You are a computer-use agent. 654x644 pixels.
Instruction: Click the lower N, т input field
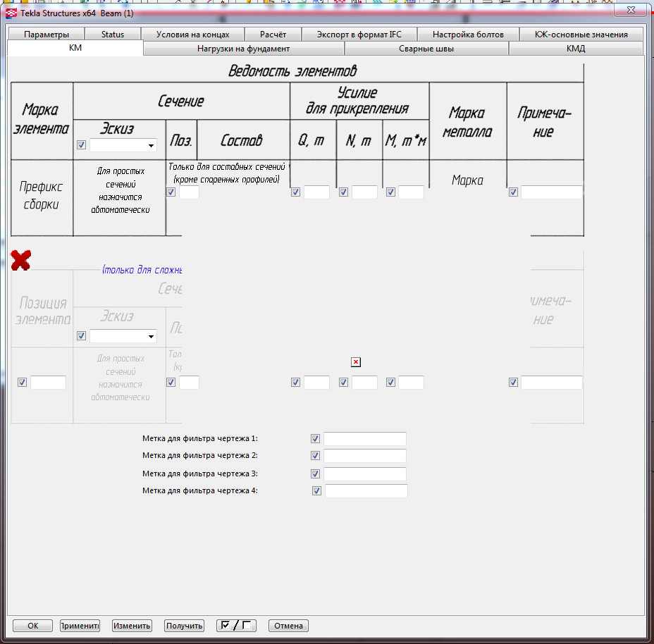(364, 383)
